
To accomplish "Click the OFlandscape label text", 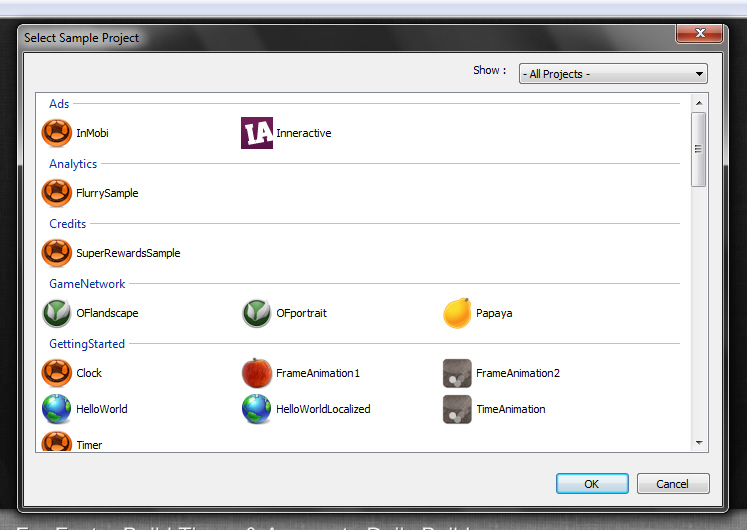I will click(x=107, y=313).
